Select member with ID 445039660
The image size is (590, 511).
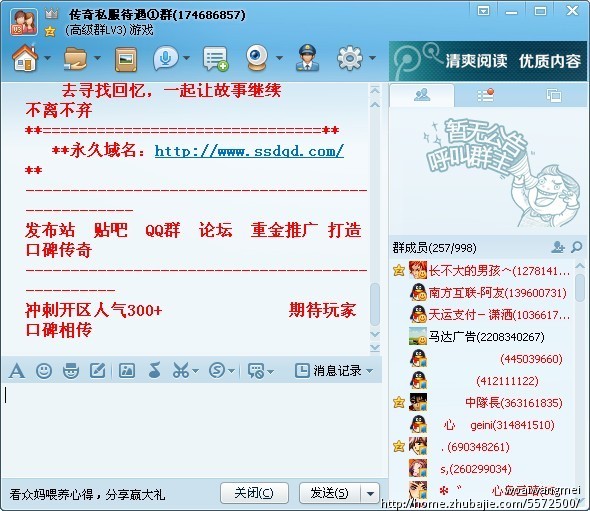click(482, 359)
